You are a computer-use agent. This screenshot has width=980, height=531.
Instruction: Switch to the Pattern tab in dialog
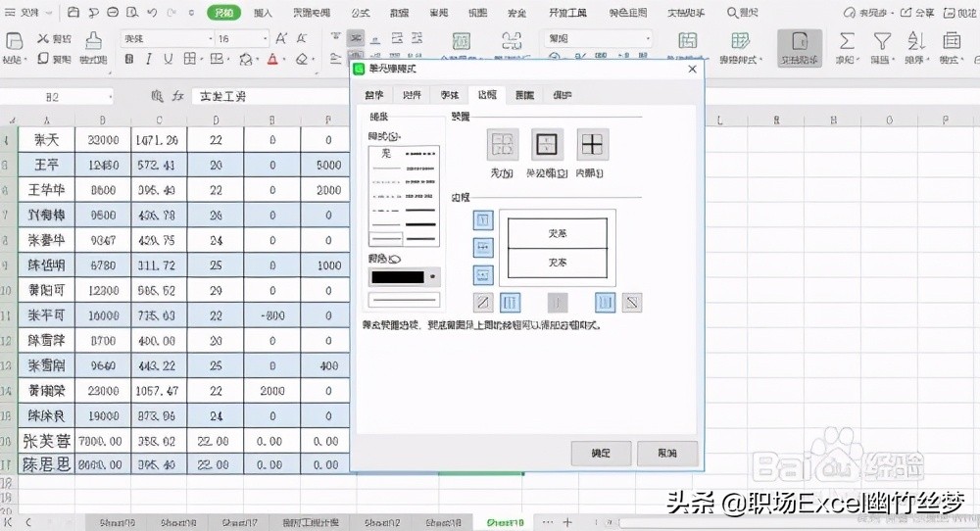coord(524,95)
